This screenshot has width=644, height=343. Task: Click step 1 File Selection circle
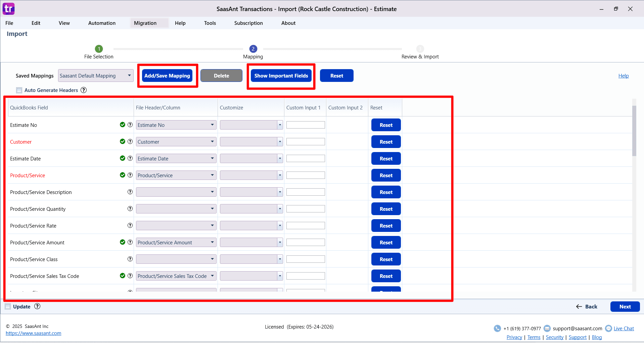tap(99, 49)
